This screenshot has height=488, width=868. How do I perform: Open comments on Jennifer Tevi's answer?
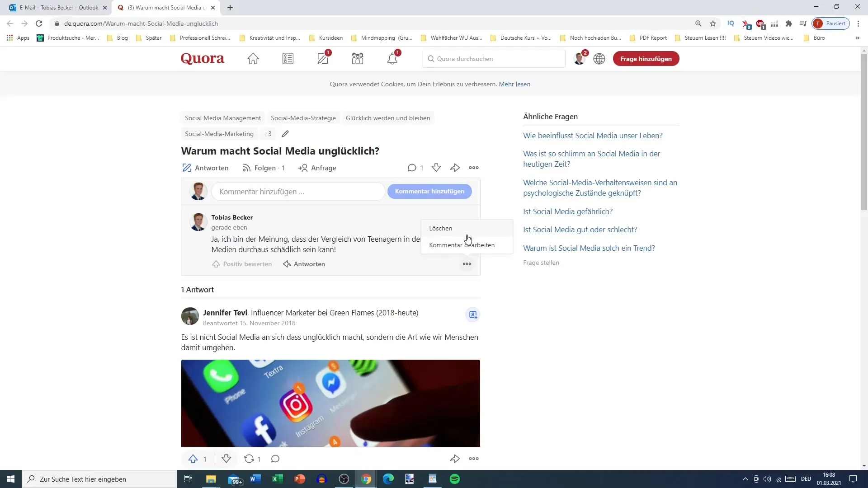point(275,459)
